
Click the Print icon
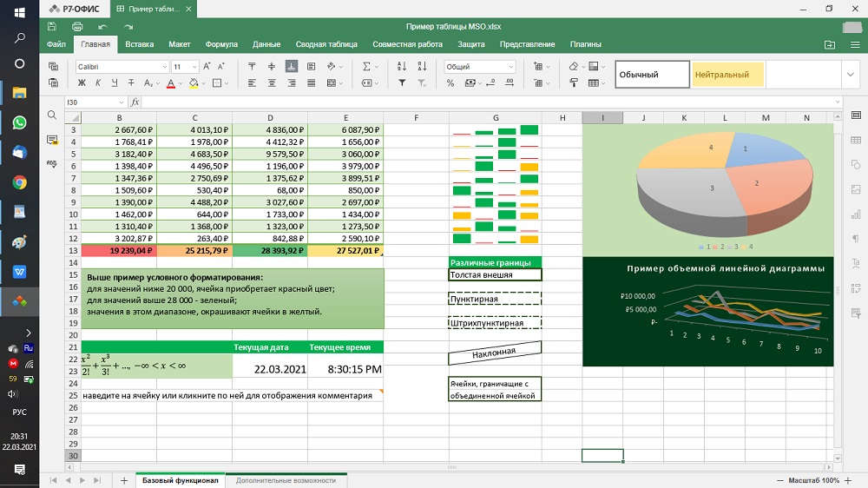(x=78, y=27)
